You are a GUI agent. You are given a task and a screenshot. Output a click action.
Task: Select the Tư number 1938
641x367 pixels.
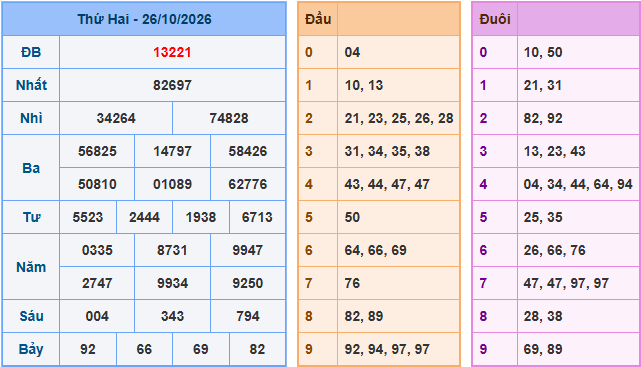(x=201, y=217)
